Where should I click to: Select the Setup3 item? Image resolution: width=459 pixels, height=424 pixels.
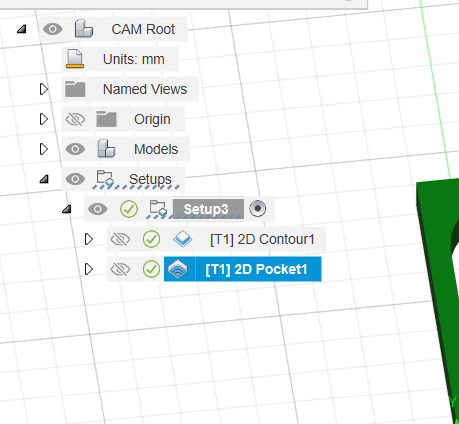(206, 209)
